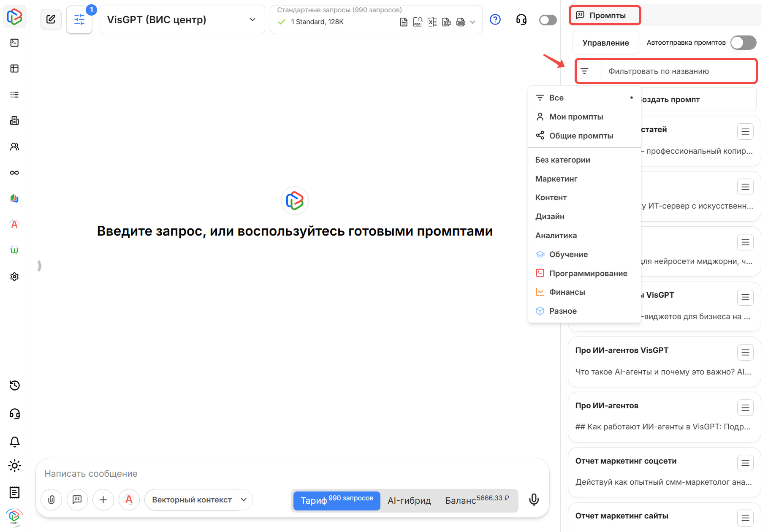The width and height of the screenshot is (768, 532).
Task: Open the headphones support icon top right
Action: pos(521,19)
